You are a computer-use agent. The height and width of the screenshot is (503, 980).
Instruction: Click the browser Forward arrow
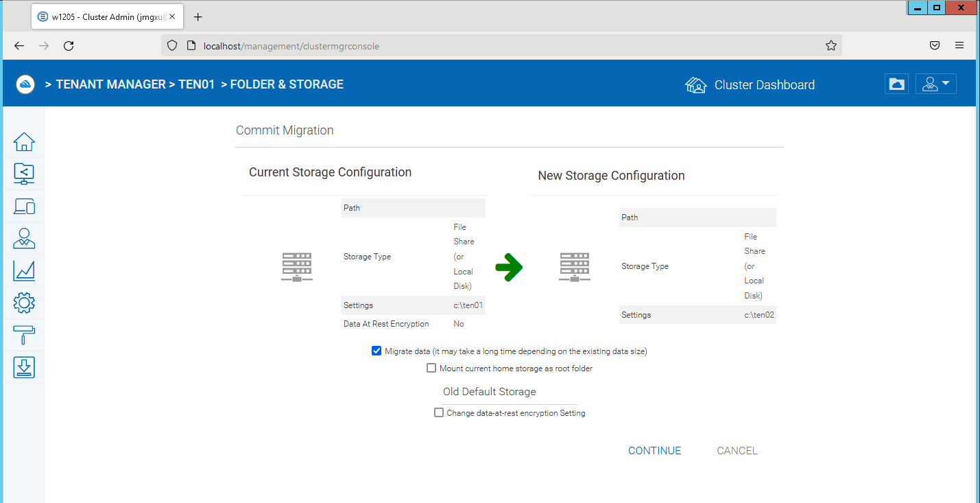(x=44, y=46)
